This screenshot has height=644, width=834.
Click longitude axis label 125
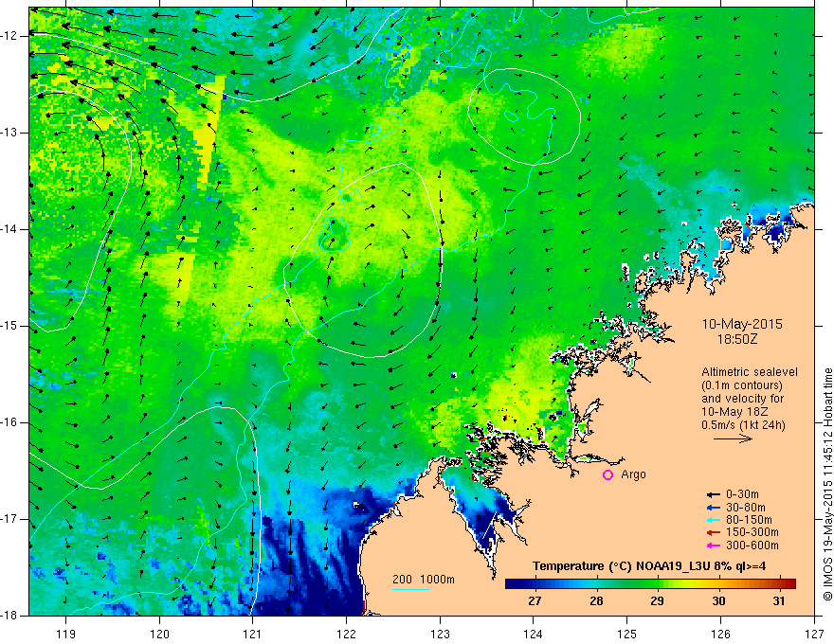pyautogui.click(x=627, y=635)
